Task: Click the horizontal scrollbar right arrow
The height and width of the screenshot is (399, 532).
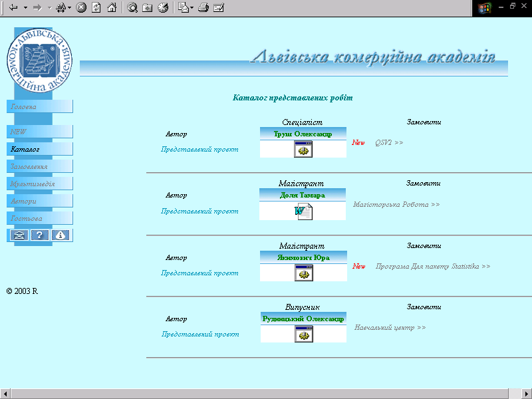Action: coord(527,394)
